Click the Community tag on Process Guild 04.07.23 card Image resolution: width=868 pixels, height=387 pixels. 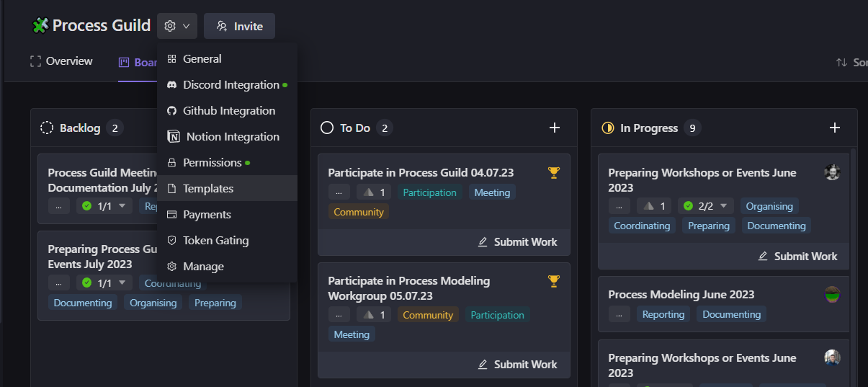(x=359, y=212)
